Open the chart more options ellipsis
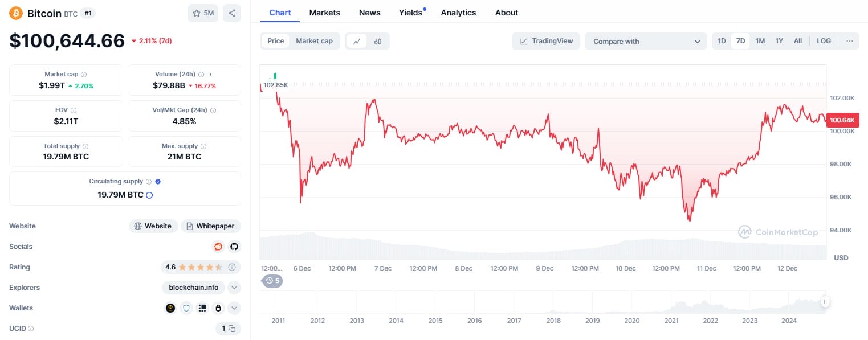Viewport: 868px width, 340px height. point(849,41)
